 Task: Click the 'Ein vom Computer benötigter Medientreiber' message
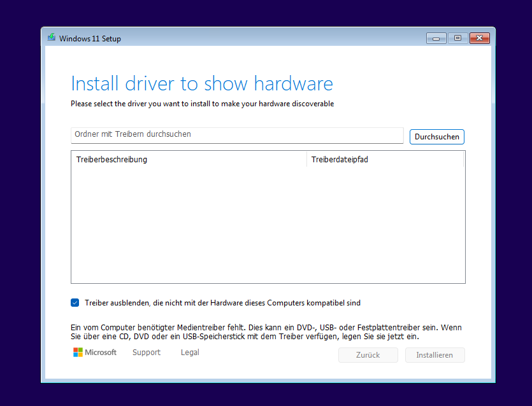pyautogui.click(x=266, y=332)
